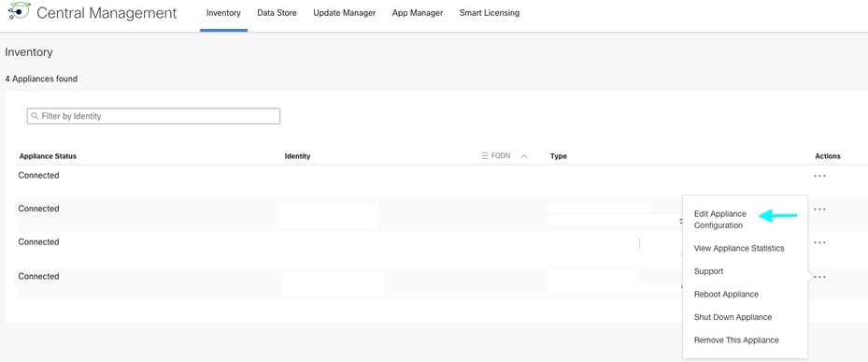The height and width of the screenshot is (362, 868).
Task: Go to the App Manager tab
Action: [418, 13]
